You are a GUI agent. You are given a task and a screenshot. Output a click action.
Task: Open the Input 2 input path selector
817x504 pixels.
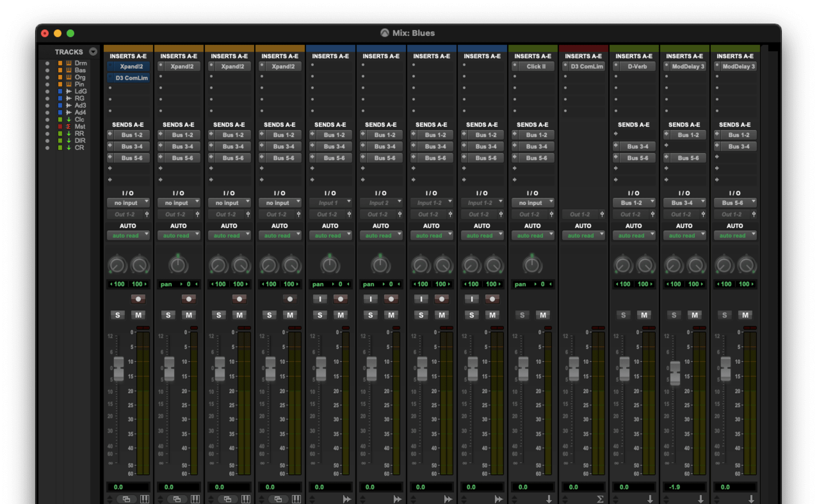point(381,203)
